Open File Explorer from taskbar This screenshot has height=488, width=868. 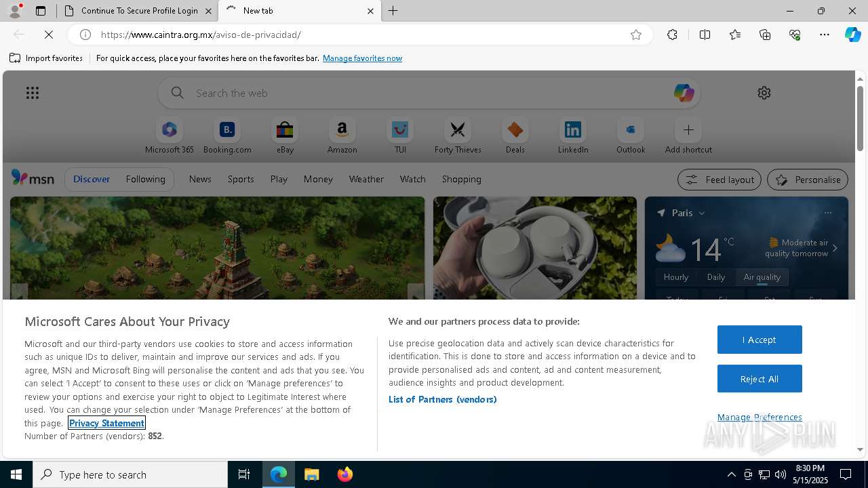click(312, 474)
